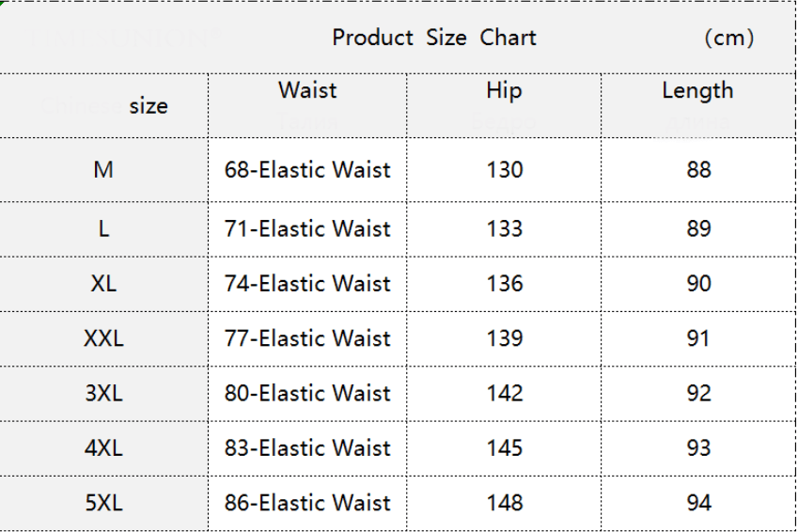The width and height of the screenshot is (798, 532).
Task: Click the Product Size Chart title
Action: coord(433,38)
